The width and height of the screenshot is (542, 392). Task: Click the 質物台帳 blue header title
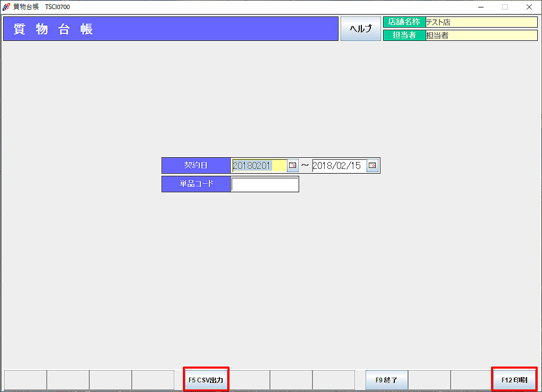[x=171, y=29]
